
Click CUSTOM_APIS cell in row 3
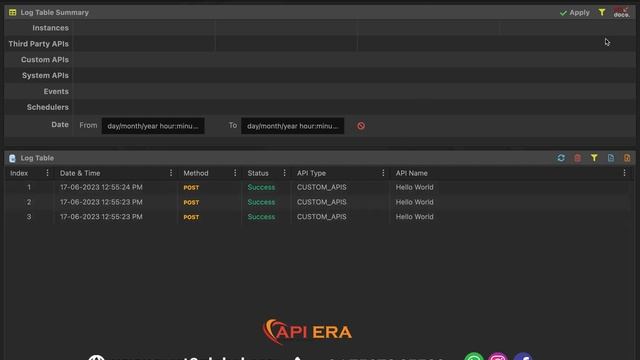pyautogui.click(x=322, y=217)
